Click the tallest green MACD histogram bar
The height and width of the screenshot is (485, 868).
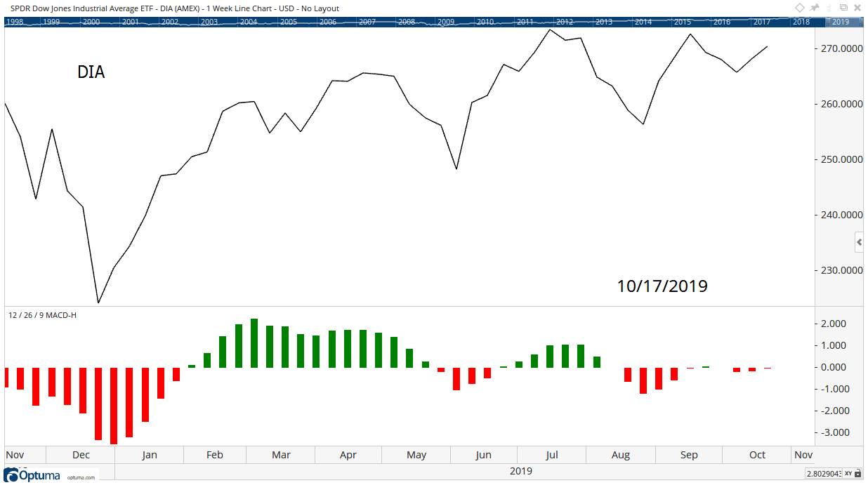click(254, 343)
